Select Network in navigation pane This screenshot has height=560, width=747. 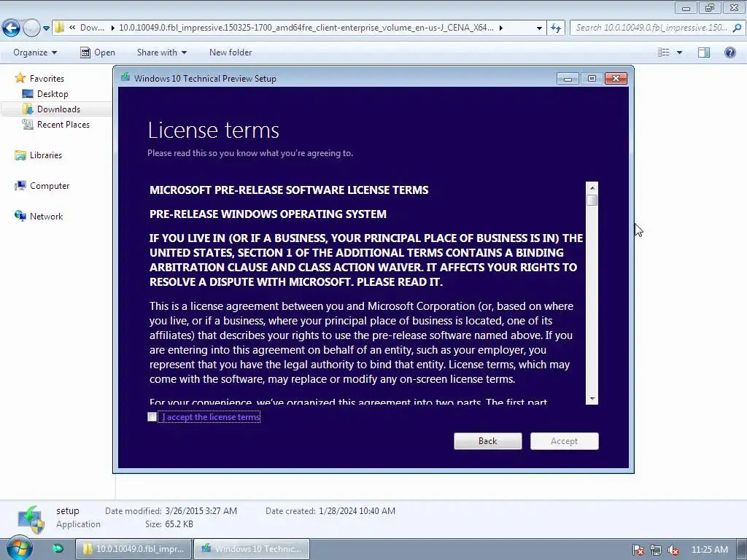46,216
